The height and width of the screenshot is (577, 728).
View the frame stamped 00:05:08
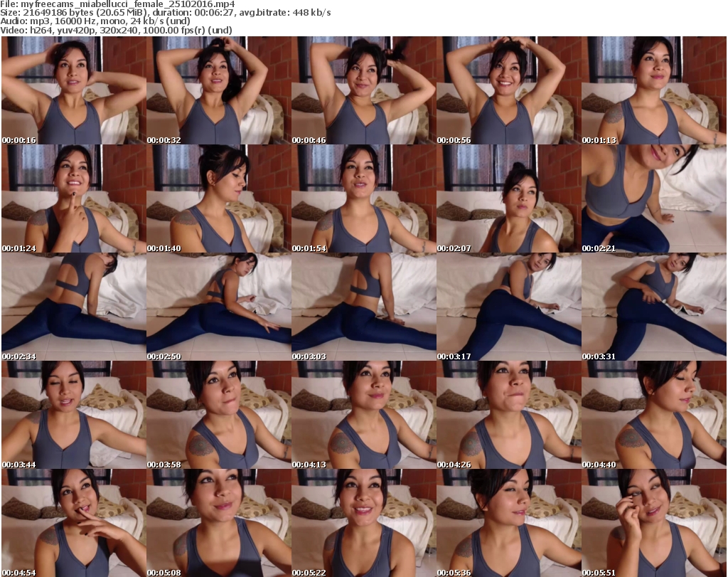pos(219,523)
